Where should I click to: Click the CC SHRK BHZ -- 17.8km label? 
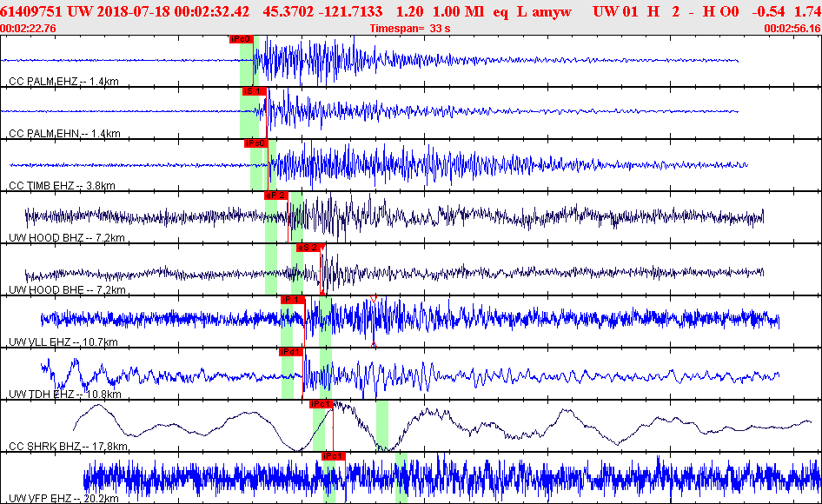68,447
